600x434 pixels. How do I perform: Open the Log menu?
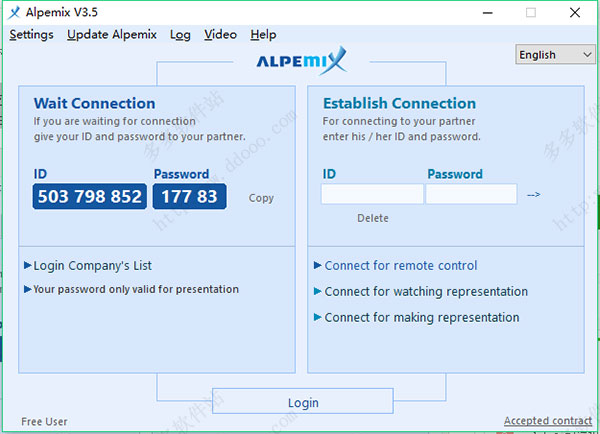coord(180,35)
